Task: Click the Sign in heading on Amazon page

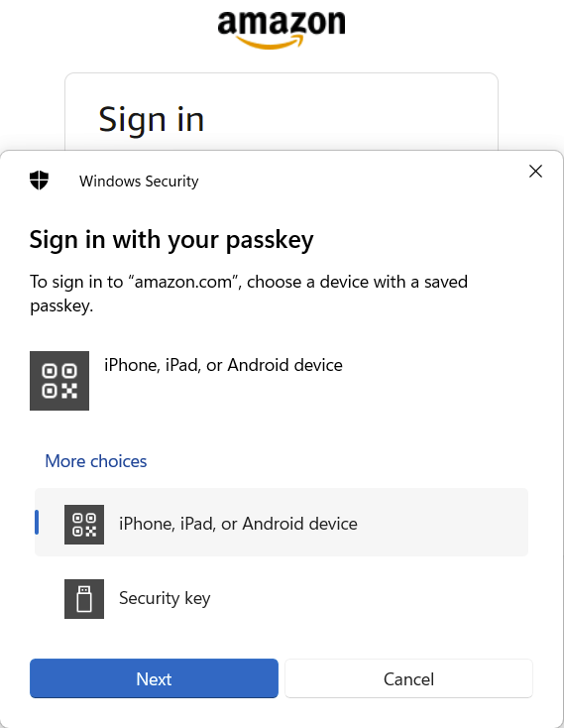Action: point(152,120)
